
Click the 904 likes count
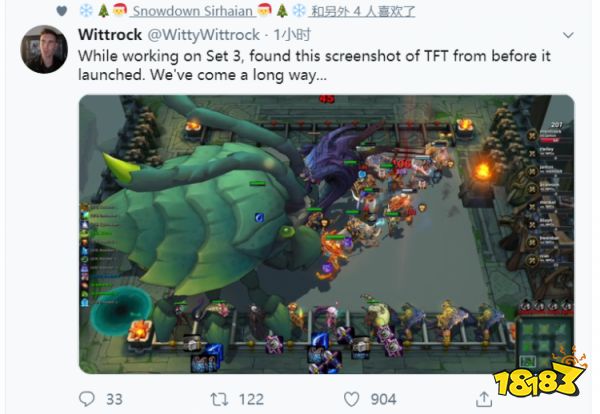[x=383, y=399]
